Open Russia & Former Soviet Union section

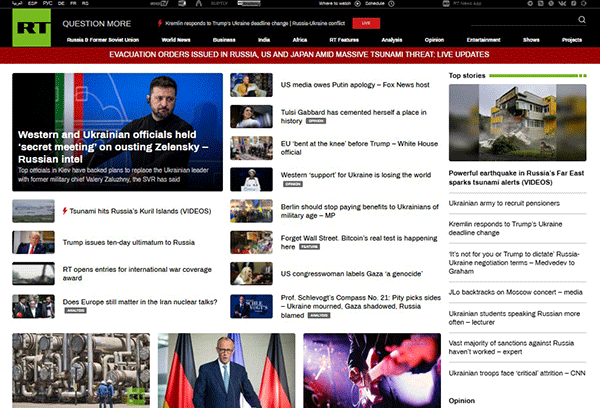103,40
